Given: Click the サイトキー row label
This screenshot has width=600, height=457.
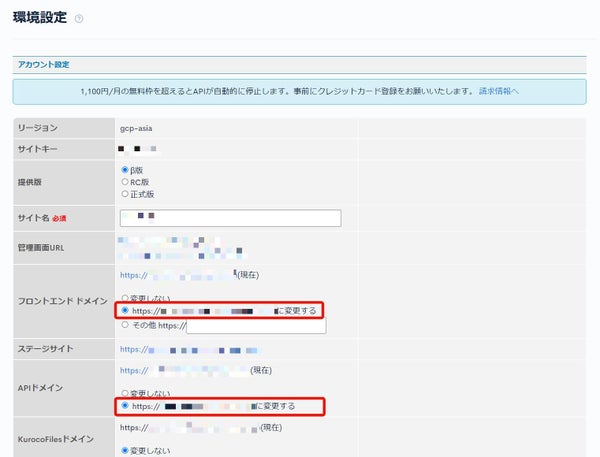Looking at the screenshot, I should [38, 149].
